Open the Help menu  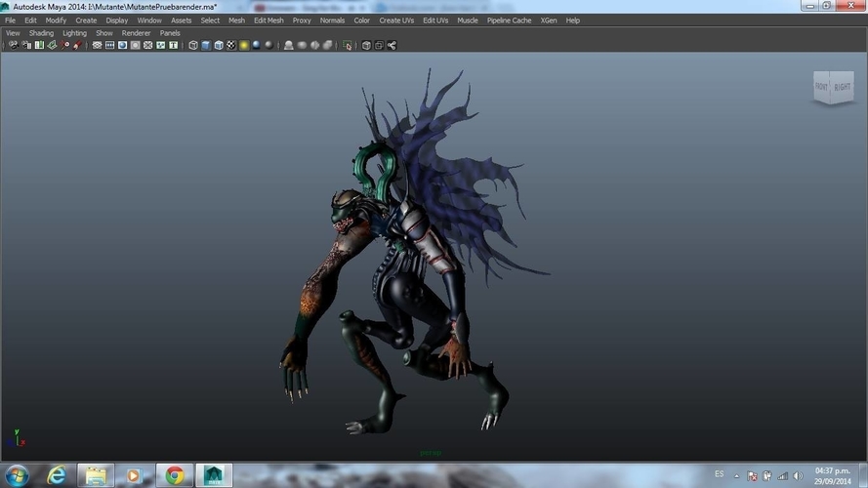[572, 20]
